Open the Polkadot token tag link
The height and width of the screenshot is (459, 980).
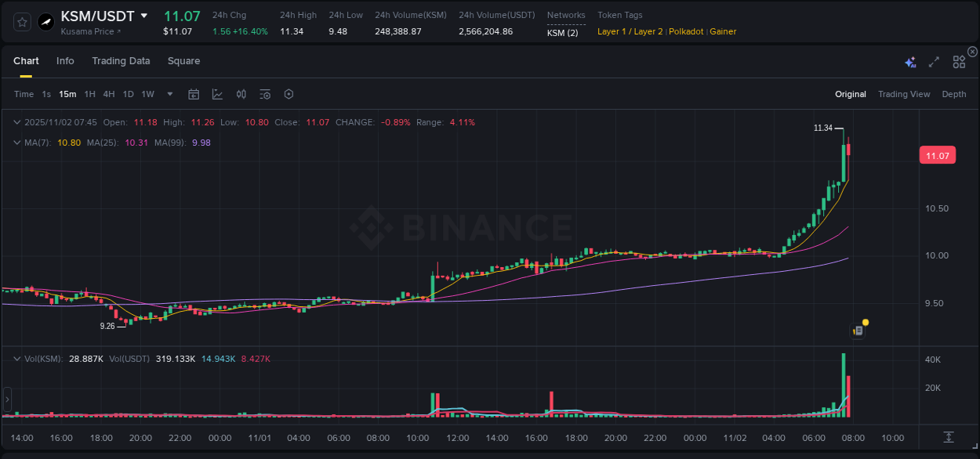(x=686, y=31)
